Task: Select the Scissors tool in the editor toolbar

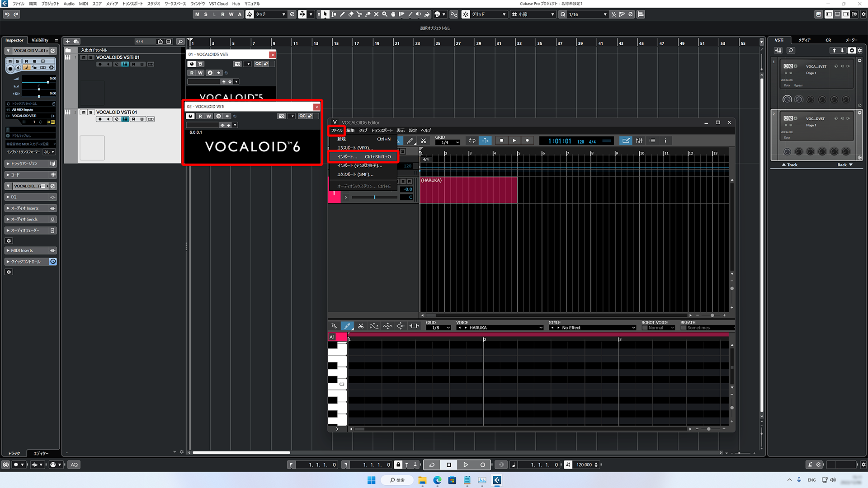Action: [x=424, y=141]
